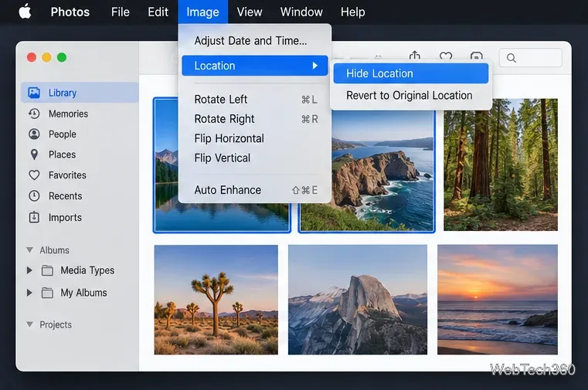Open the Window menu
Viewport: 588px width, 390px height.
click(301, 12)
